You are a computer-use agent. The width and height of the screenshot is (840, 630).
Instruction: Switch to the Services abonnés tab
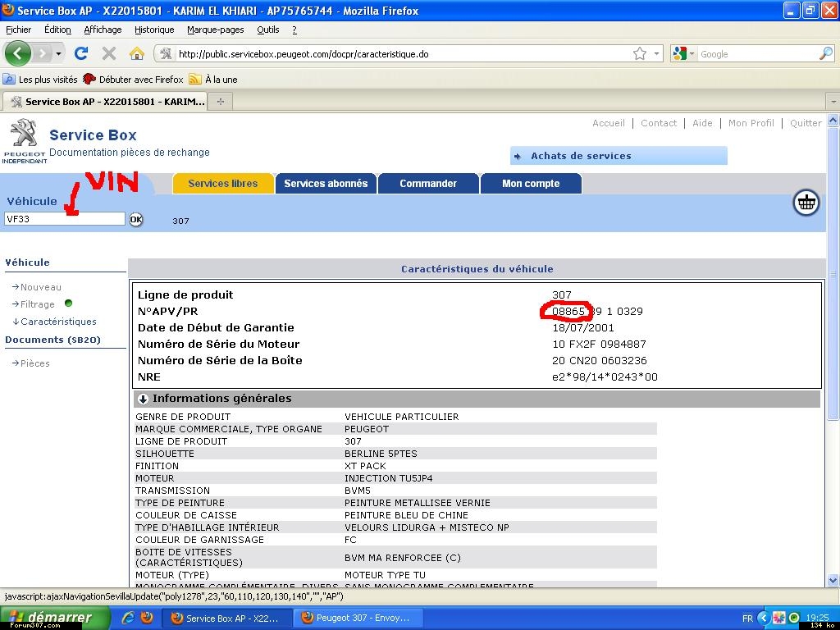326,183
